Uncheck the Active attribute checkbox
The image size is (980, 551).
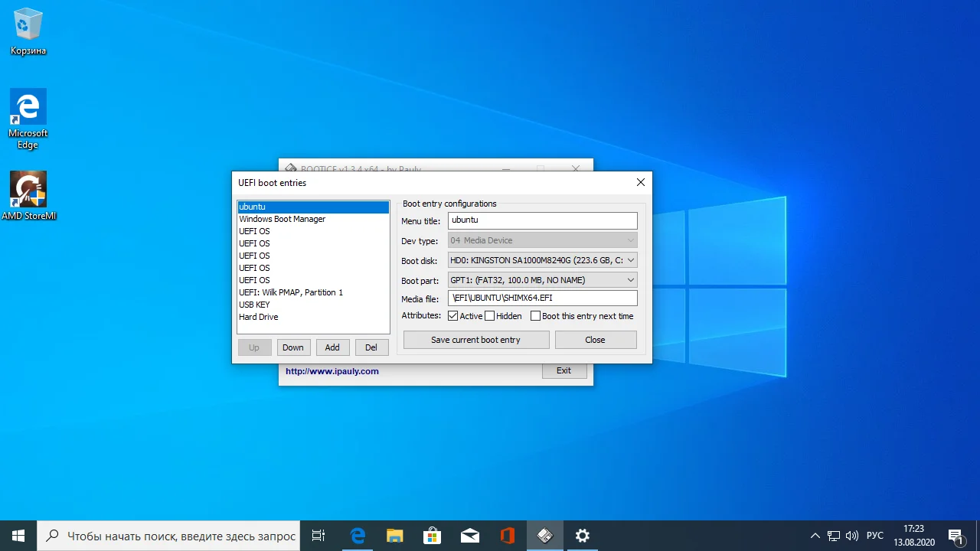pyautogui.click(x=453, y=316)
